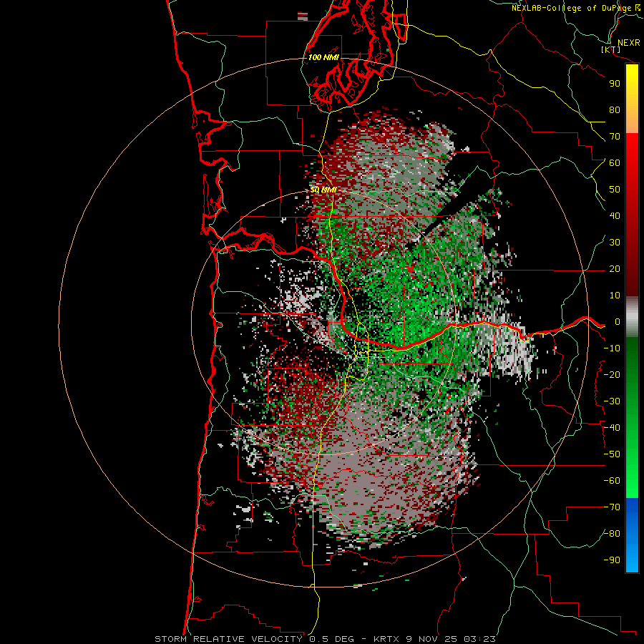This screenshot has width=644, height=644.
Task: Click the "KRTX" station ID in the caption
Action: point(386,639)
